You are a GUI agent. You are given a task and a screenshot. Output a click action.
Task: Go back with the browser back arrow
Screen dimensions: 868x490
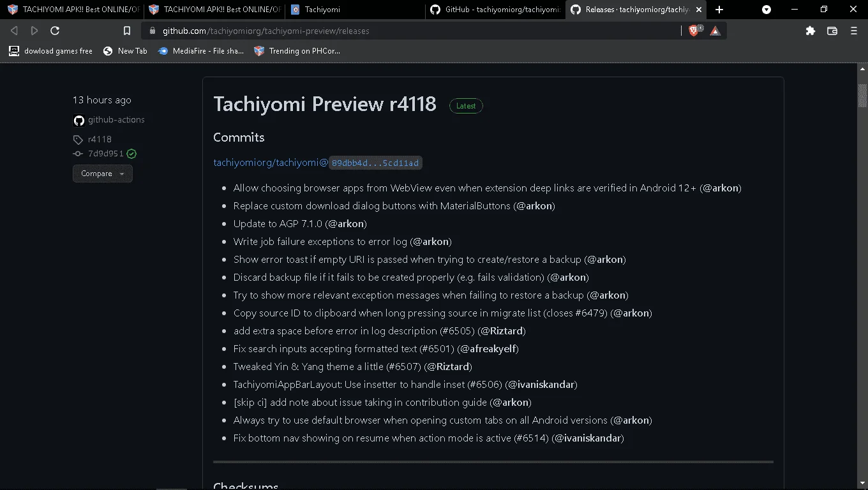(x=14, y=31)
